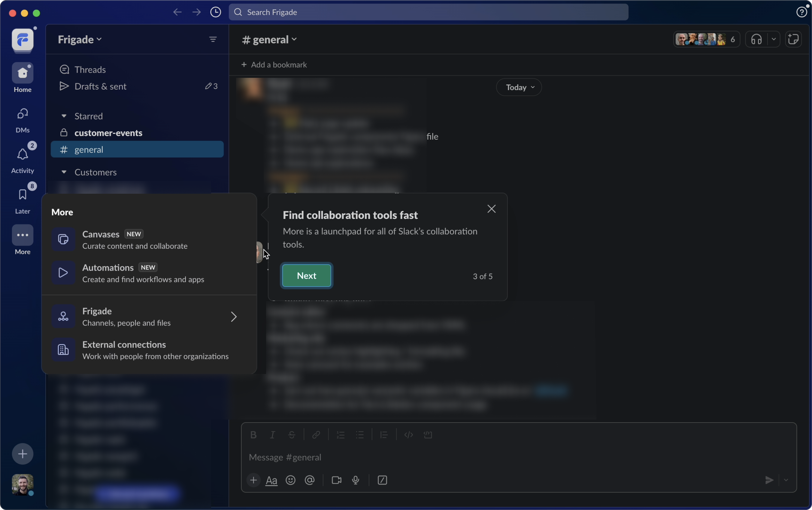Viewport: 812px width, 510px height.
Task: Expand the Frigade workspace name dropdown
Action: tap(80, 39)
